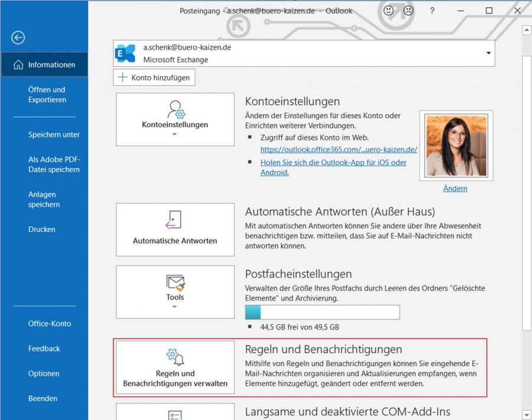
Task: Open Öffnen und Exportieren
Action: [x=47, y=95]
